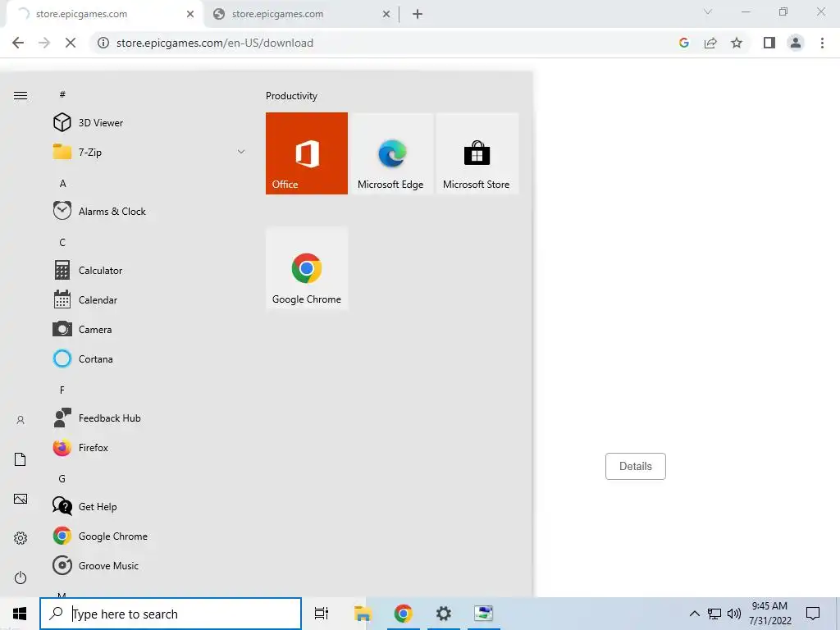
Task: Open the remote desktop app on taskbar
Action: [484, 614]
